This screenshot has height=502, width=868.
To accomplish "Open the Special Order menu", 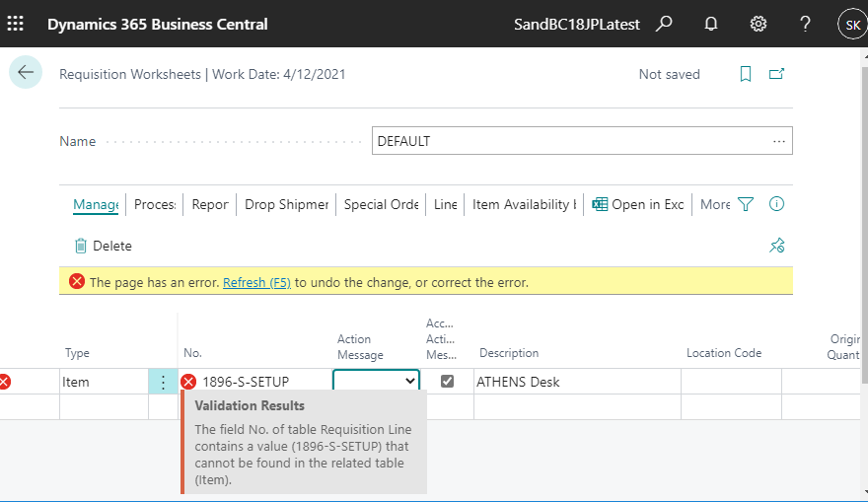I will (x=381, y=204).
